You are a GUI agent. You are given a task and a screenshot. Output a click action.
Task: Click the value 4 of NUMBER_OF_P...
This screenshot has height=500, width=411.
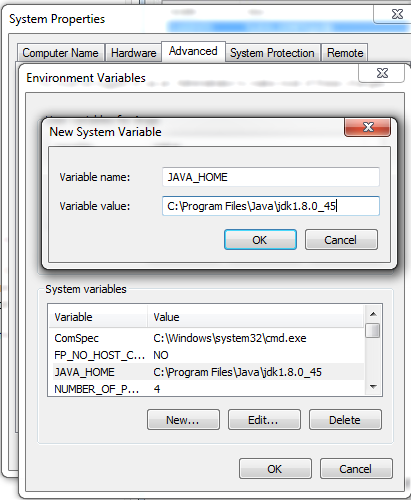coord(157,389)
